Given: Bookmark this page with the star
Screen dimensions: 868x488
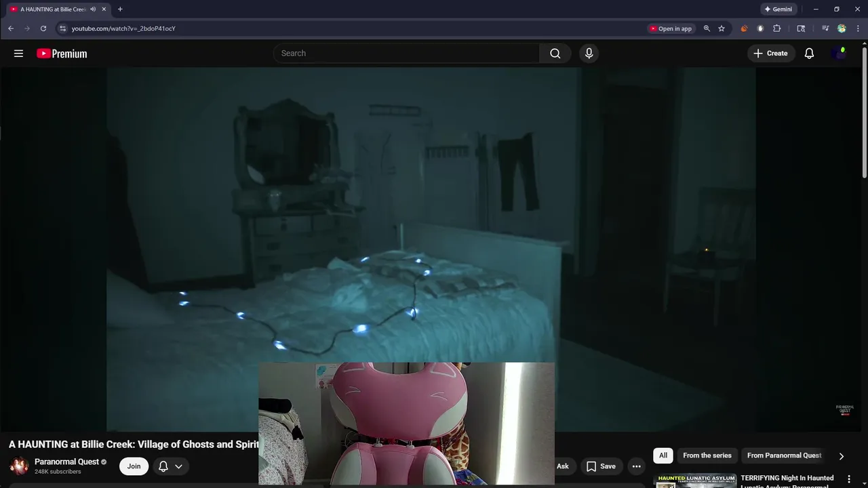Looking at the screenshot, I should (x=722, y=28).
